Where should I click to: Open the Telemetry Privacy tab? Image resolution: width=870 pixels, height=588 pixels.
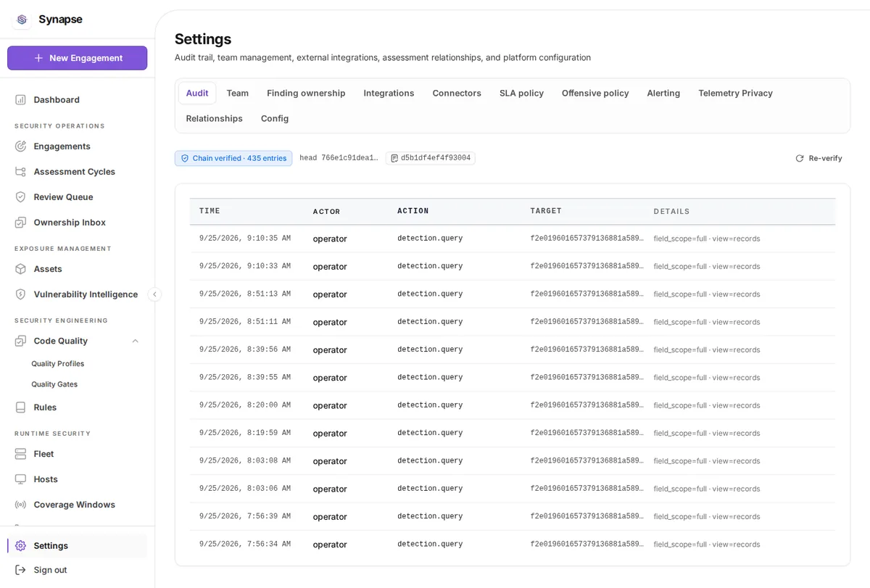pos(735,93)
